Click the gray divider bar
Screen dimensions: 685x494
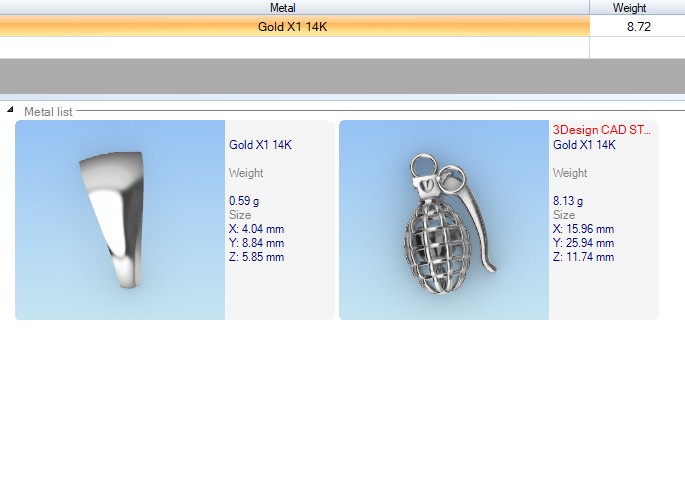tap(342, 76)
